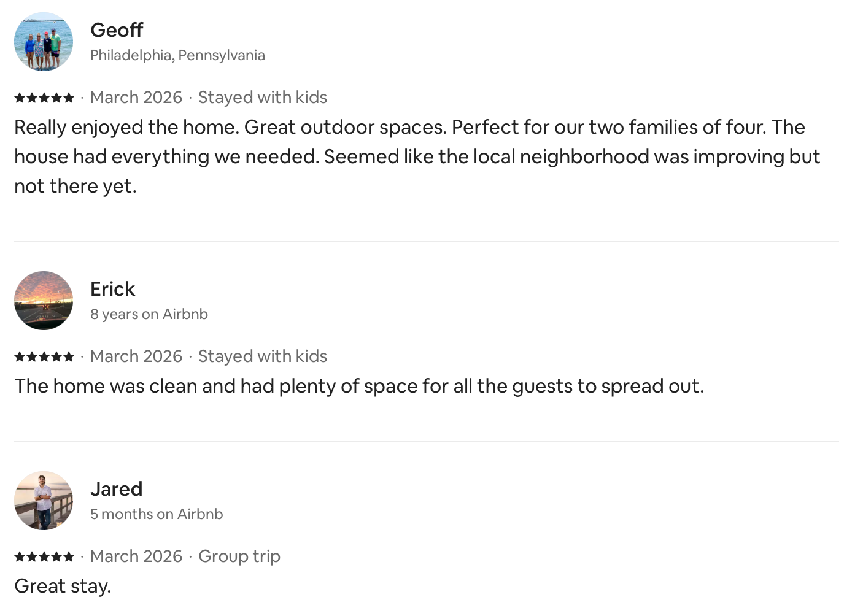Image resolution: width=863 pixels, height=616 pixels.
Task: Click March 2026 date on Jared's review
Action: tap(136, 556)
